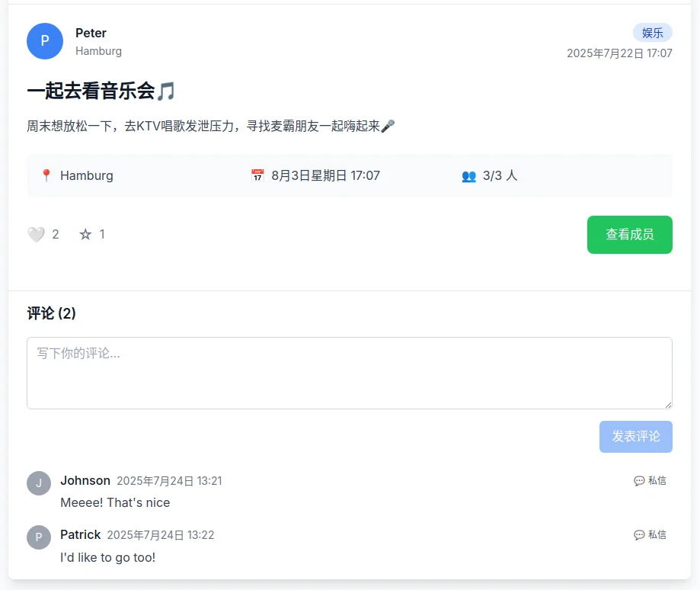The image size is (700, 590).
Task: Click Patrick's avatar next to his comment
Action: coord(39,537)
